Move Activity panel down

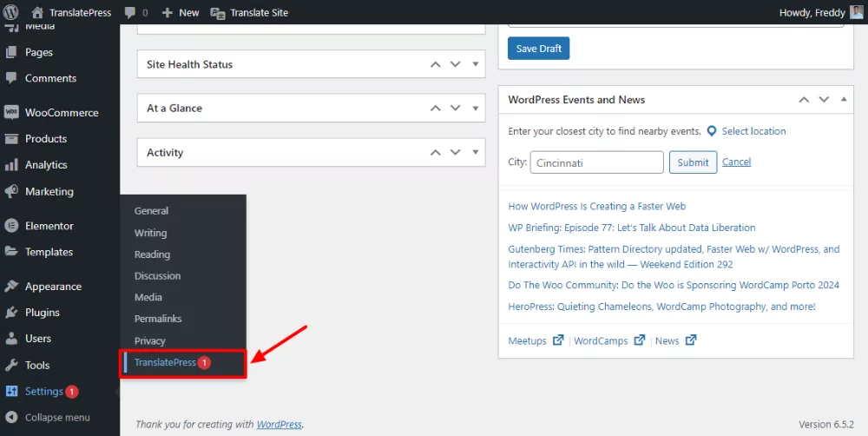point(456,152)
